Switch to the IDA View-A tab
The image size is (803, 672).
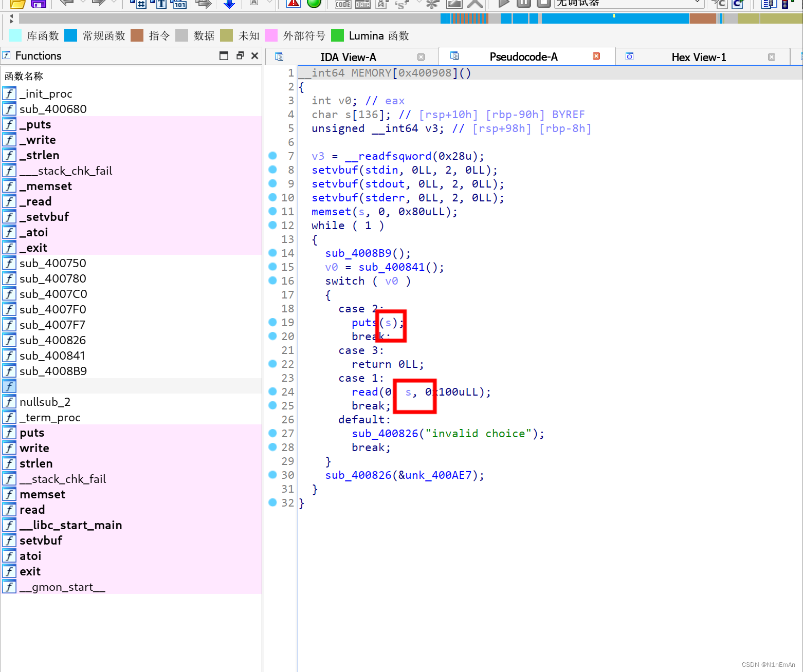pyautogui.click(x=348, y=57)
